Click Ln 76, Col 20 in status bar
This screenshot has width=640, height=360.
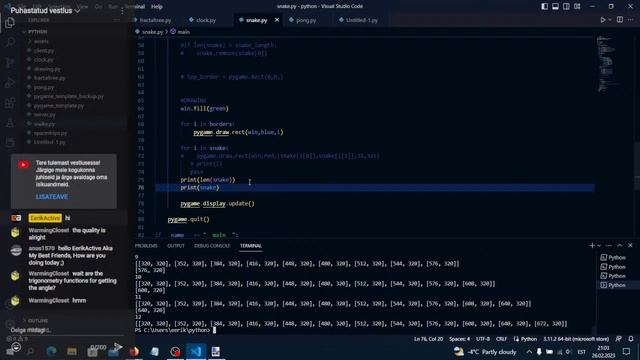pos(428,339)
